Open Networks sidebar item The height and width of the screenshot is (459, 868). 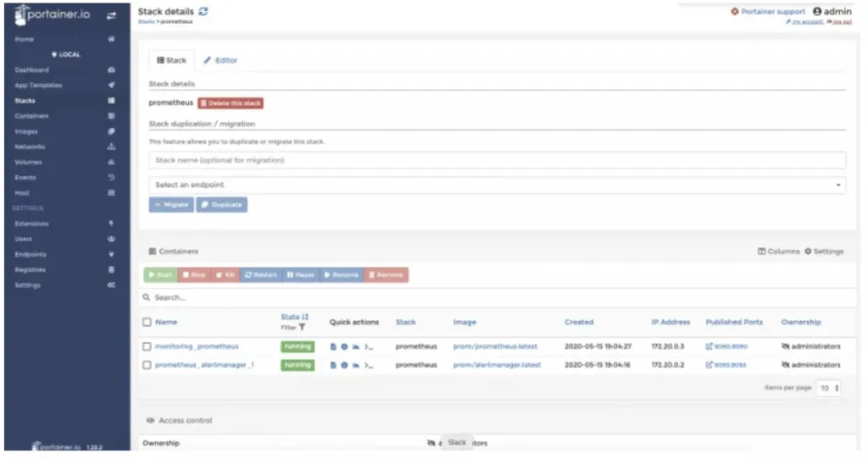point(30,147)
